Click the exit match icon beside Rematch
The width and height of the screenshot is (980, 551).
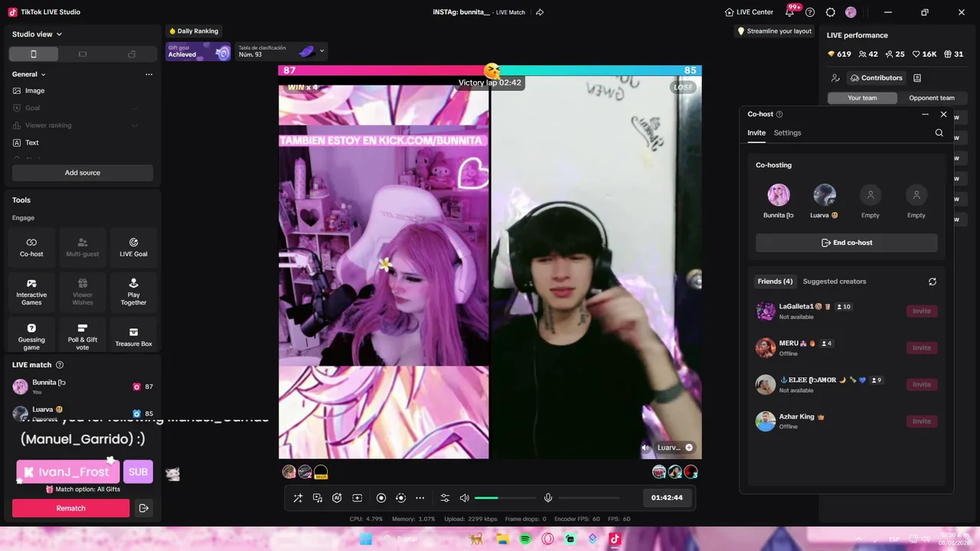[143, 508]
